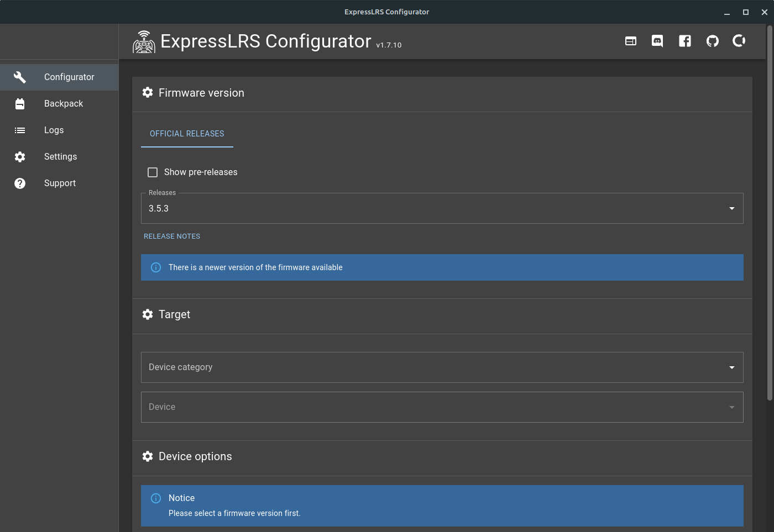Open the Device category dropdown

click(442, 367)
